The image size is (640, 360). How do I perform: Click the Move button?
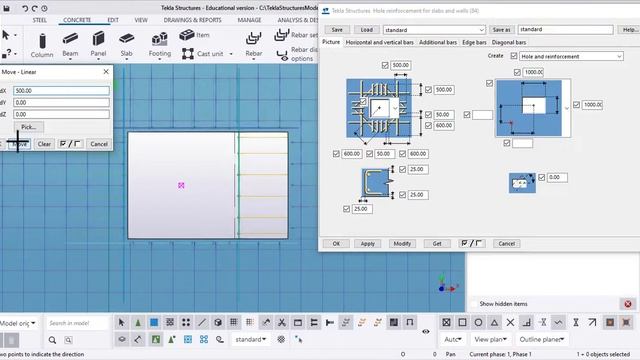(x=19, y=144)
